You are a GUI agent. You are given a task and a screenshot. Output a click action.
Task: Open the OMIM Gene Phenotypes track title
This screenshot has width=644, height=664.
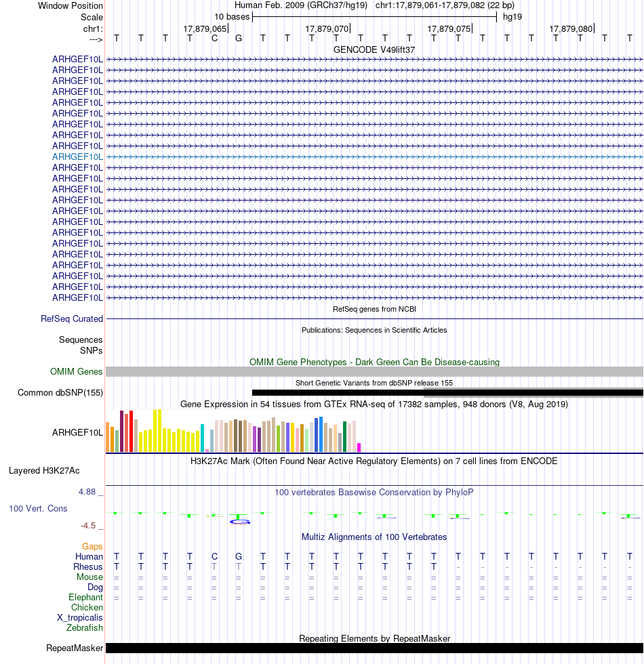tap(374, 362)
